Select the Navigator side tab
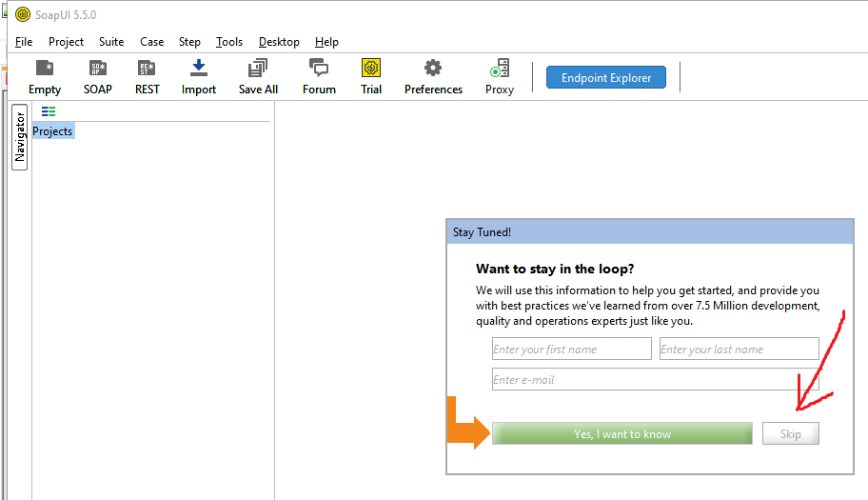The image size is (868, 500). point(20,137)
